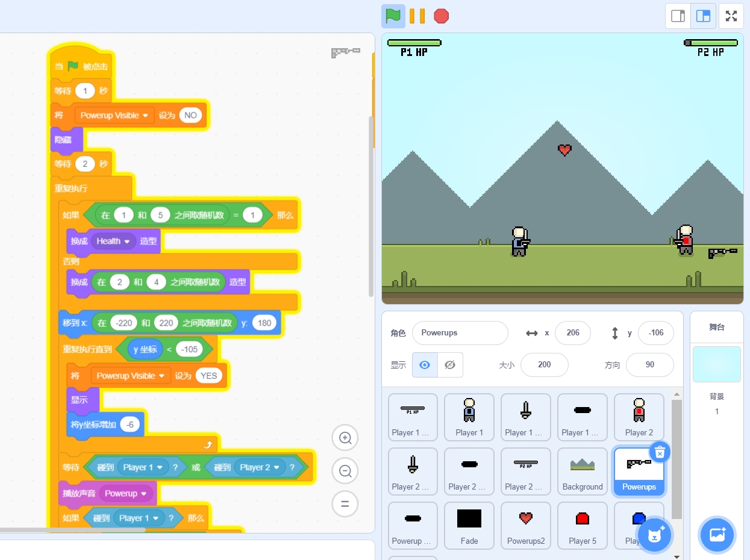Select the Player 2 sword sprite
750x560 pixels.
413,471
